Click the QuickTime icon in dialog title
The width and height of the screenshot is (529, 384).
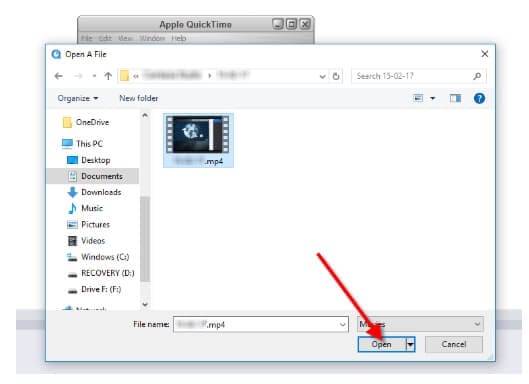pyautogui.click(x=56, y=54)
